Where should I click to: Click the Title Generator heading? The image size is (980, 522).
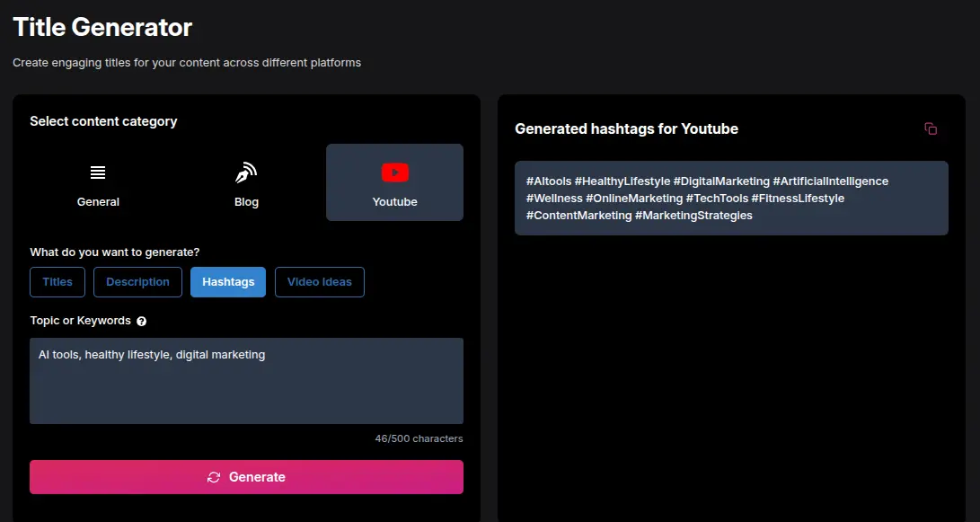tap(102, 27)
